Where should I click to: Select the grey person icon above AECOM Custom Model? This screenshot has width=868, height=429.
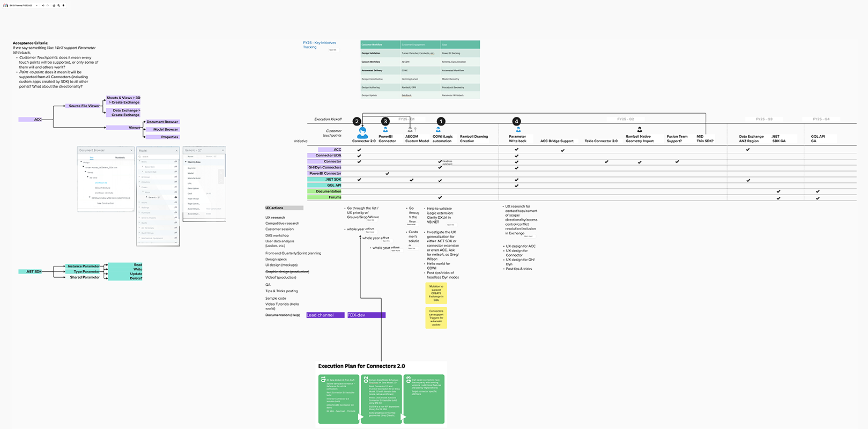tap(410, 129)
